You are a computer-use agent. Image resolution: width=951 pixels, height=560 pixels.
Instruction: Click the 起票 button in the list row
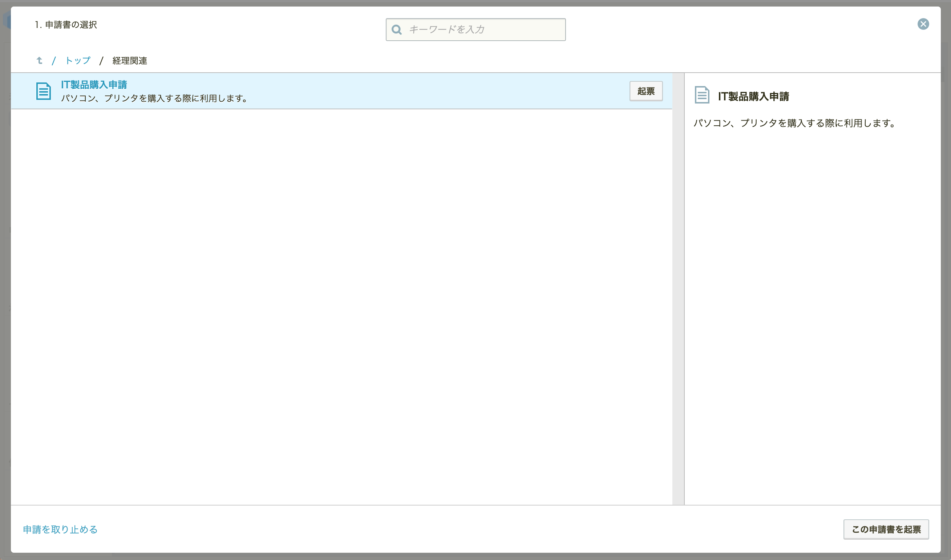click(646, 91)
